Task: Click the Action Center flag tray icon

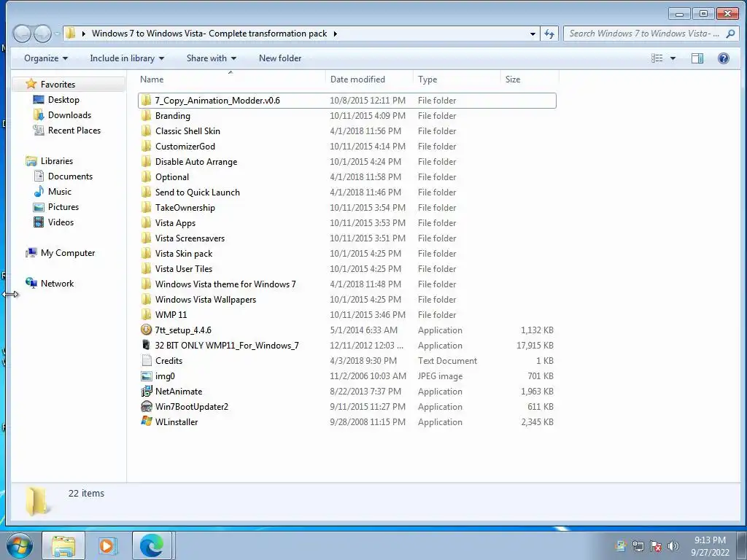Action: pos(656,546)
